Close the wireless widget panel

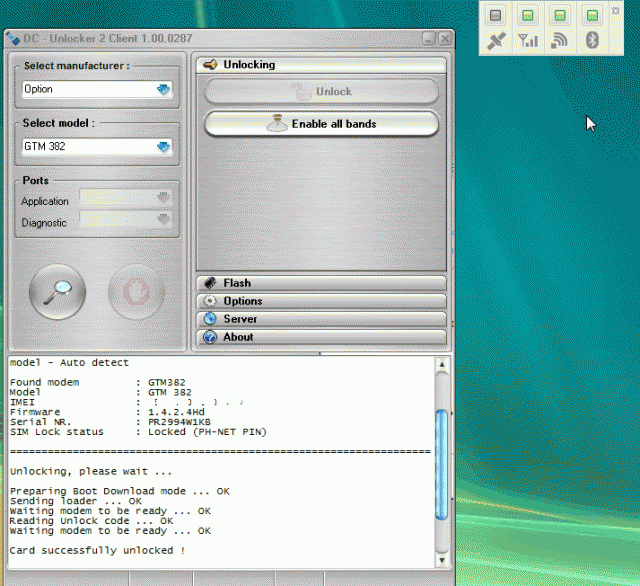[x=616, y=11]
